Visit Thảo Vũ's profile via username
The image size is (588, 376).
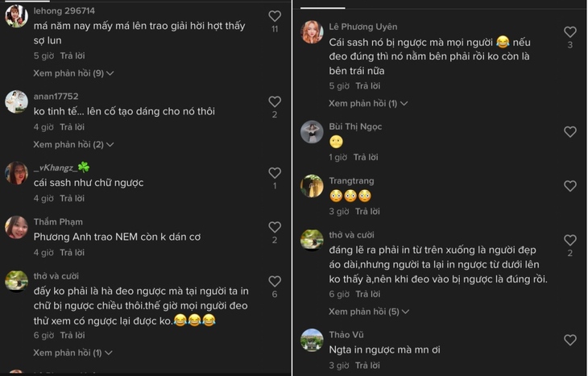coord(346,334)
